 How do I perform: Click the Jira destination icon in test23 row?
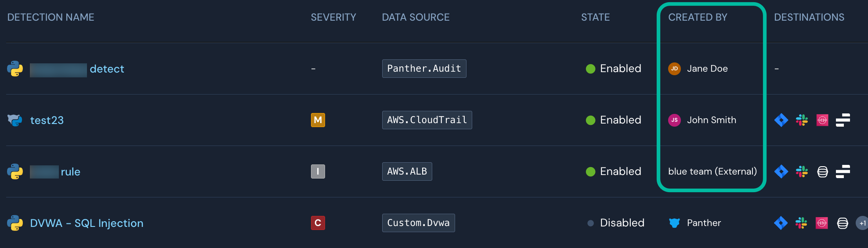781,120
